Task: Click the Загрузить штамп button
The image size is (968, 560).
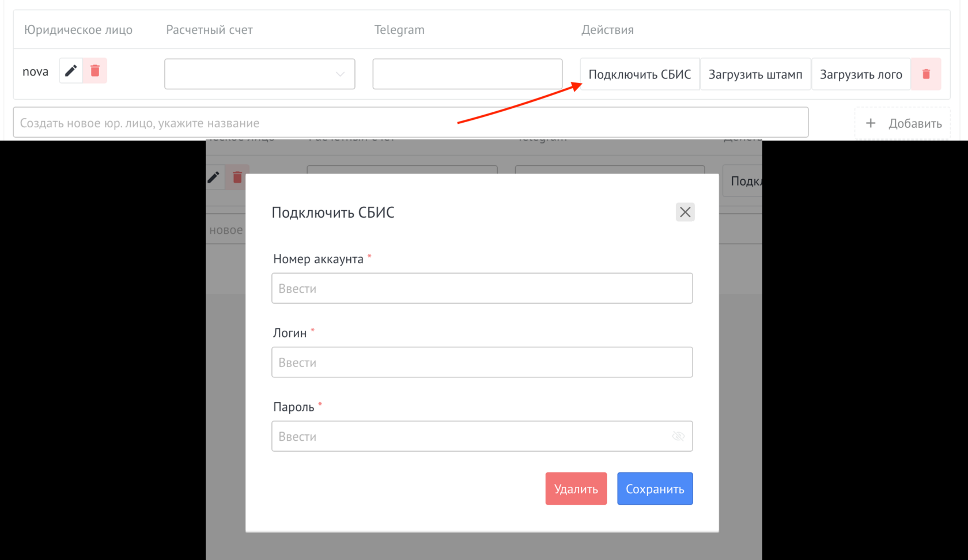Action: coord(755,74)
